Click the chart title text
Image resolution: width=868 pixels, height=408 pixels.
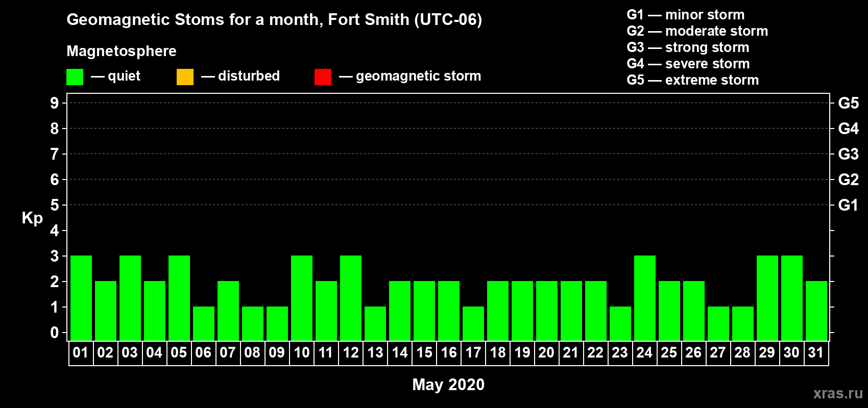click(274, 20)
